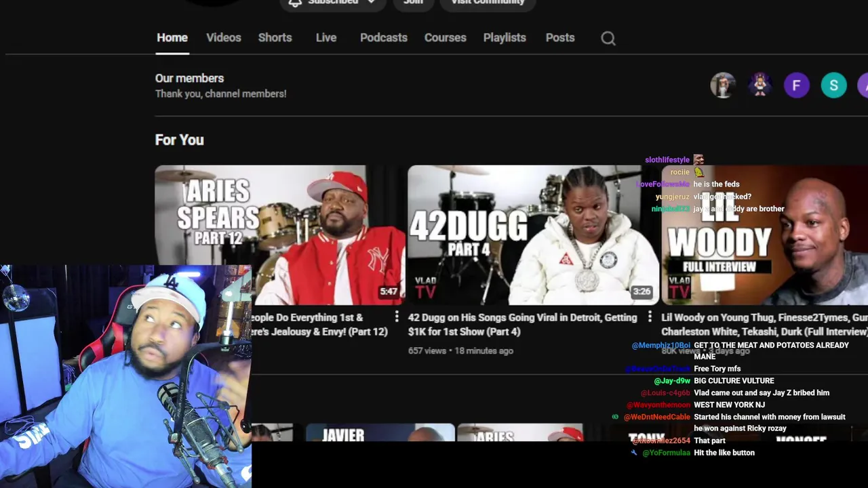
Task: Open the 42 Dugg video title link
Action: [x=522, y=325]
